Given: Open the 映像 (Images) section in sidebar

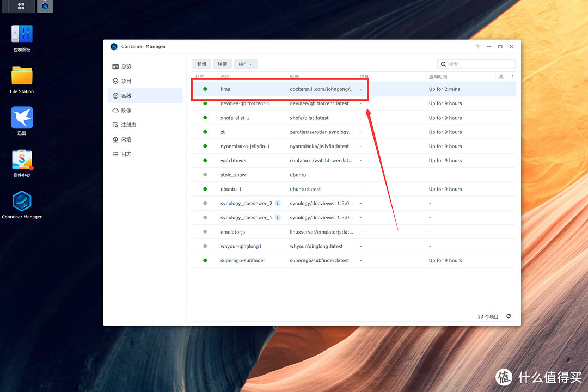Looking at the screenshot, I should tap(125, 110).
